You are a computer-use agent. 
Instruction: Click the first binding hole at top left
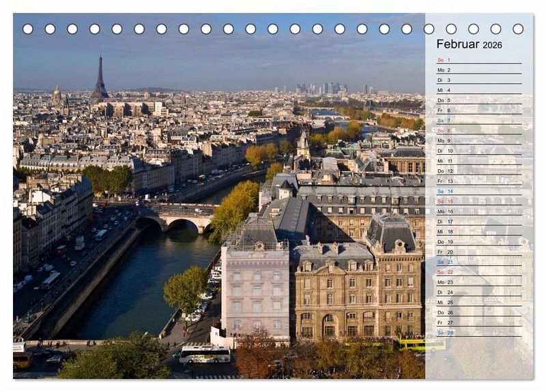[x=28, y=29]
